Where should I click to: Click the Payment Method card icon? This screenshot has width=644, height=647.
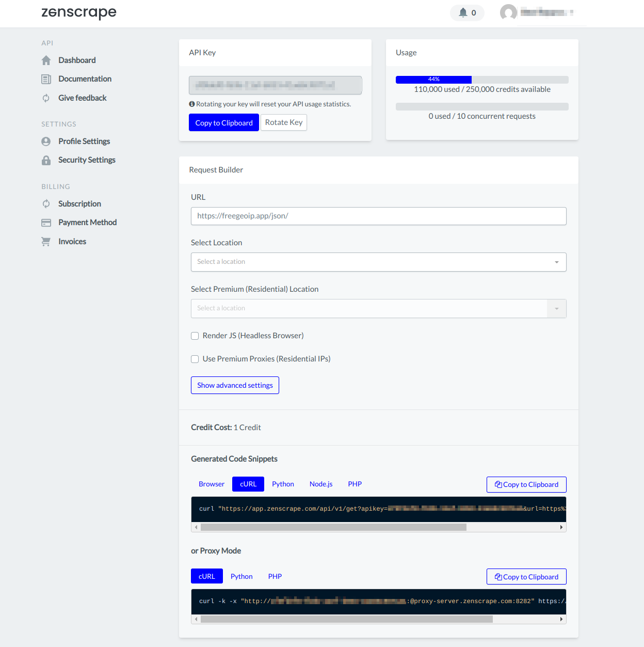tap(46, 223)
